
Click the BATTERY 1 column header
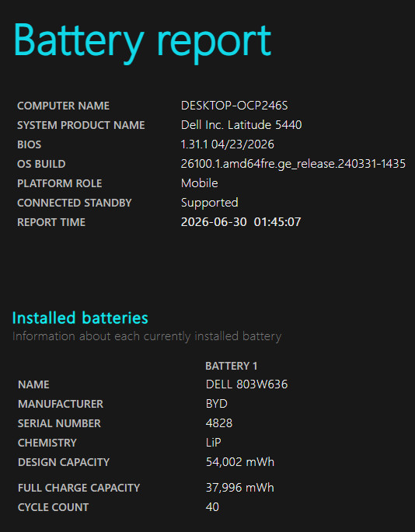coord(232,366)
